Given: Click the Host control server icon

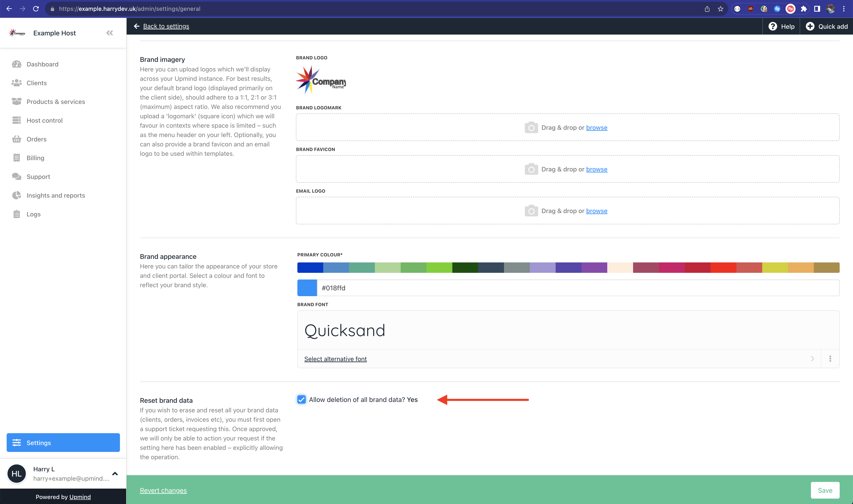Looking at the screenshot, I should [x=16, y=121].
